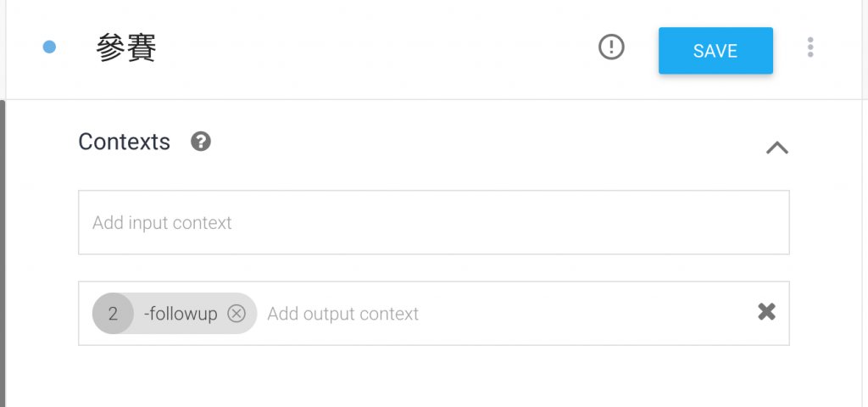The height and width of the screenshot is (407, 868).
Task: Click the Contexts help question mark icon
Action: [201, 142]
